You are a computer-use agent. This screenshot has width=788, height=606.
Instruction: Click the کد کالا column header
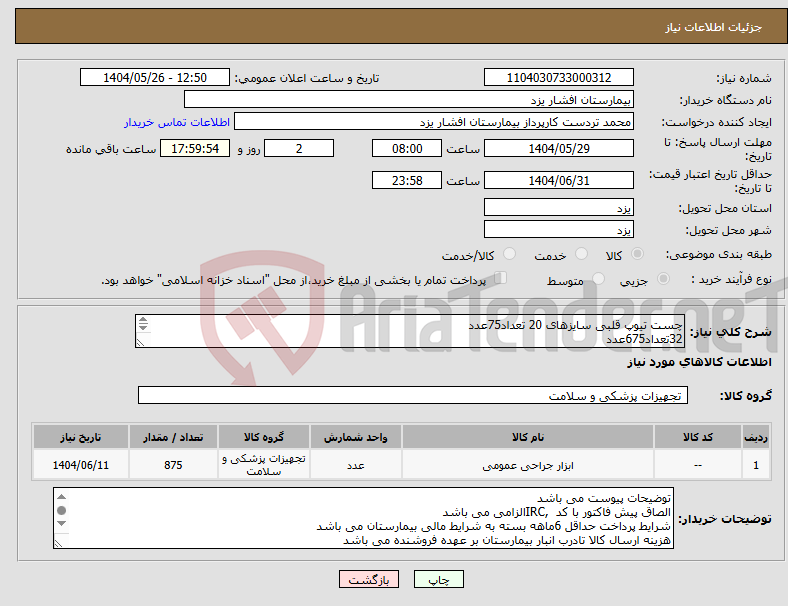698,437
